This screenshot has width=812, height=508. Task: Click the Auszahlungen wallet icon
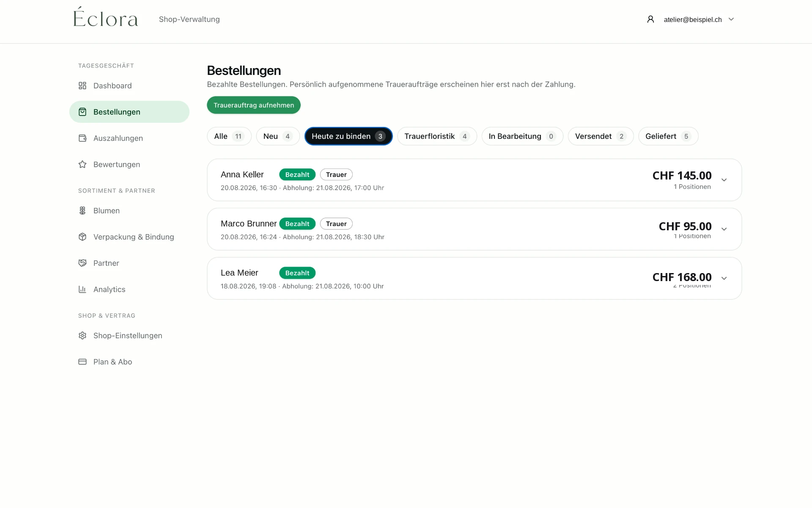click(x=82, y=138)
